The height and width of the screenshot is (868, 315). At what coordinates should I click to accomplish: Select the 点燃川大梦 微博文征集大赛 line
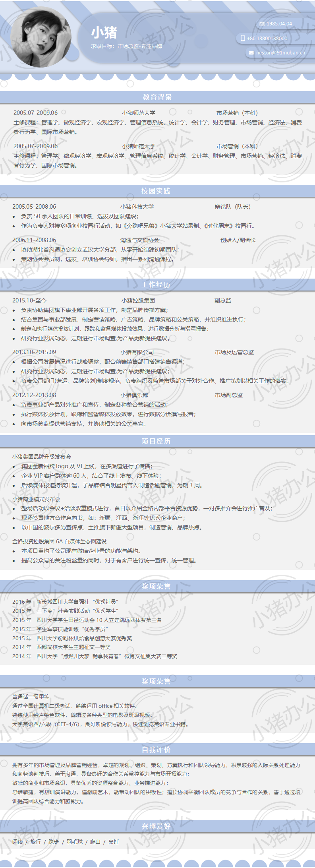tap(95, 656)
